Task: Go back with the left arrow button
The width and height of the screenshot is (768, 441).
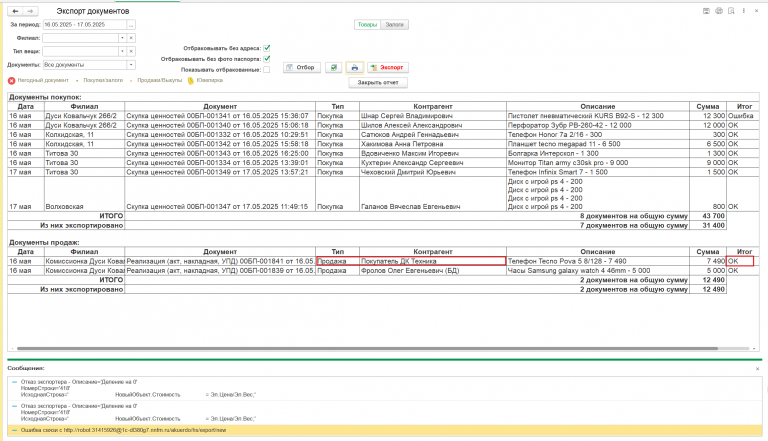Action: 15,11
